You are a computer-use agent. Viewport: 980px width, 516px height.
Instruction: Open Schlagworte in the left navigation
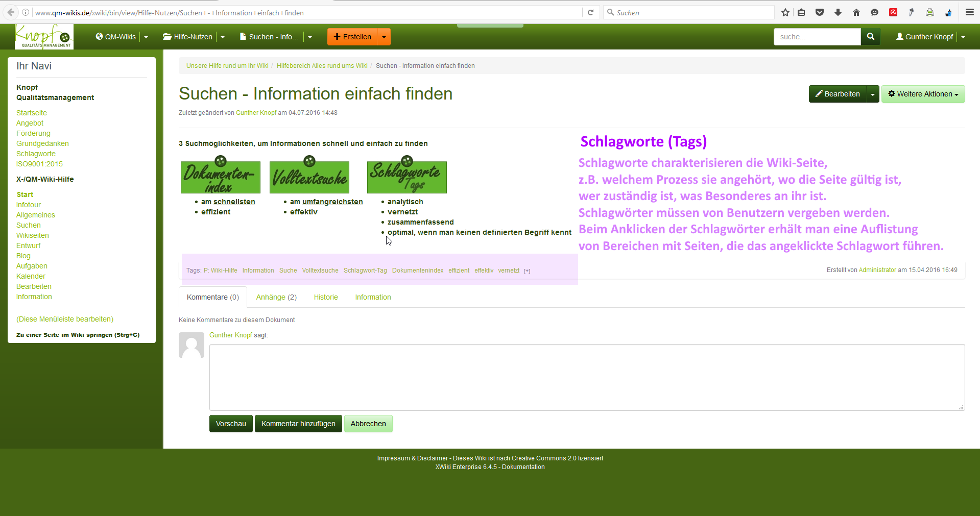[36, 154]
